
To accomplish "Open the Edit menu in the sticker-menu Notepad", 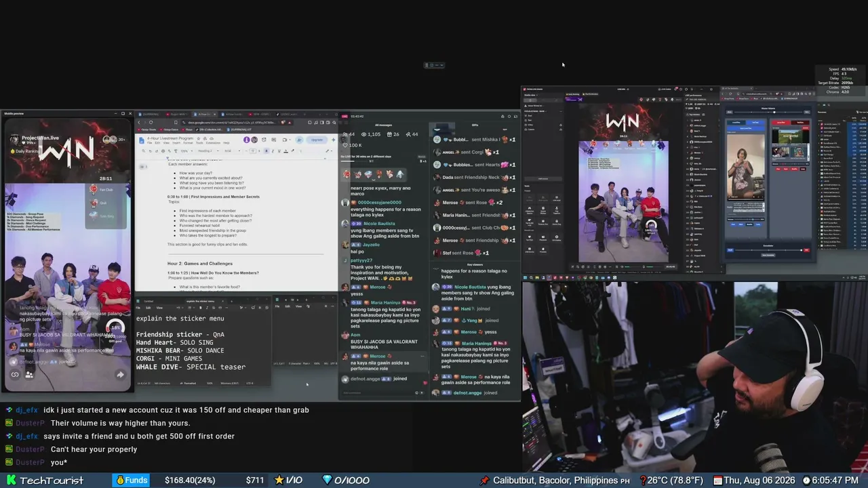I will pyautogui.click(x=150, y=308).
